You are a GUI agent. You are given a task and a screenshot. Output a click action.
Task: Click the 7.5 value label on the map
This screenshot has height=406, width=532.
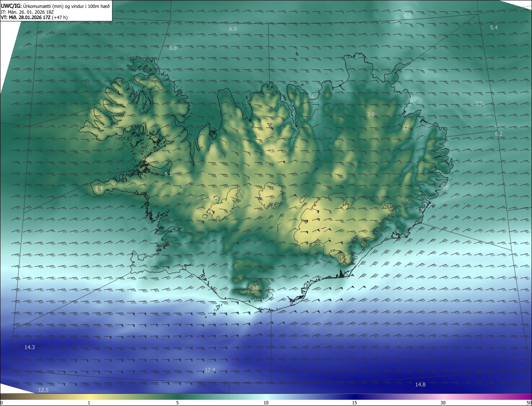[x=479, y=103]
